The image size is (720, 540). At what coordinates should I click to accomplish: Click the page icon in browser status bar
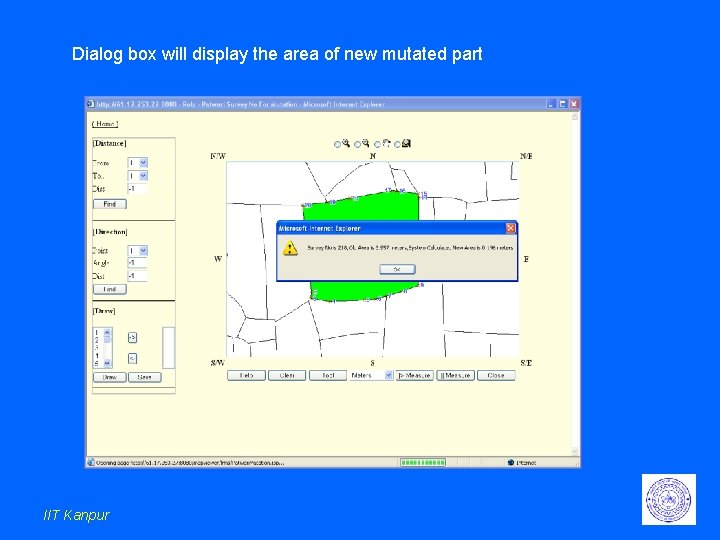(x=91, y=462)
